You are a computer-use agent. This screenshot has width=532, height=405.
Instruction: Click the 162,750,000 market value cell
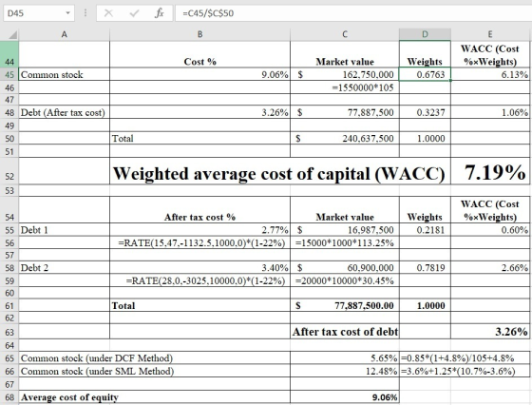coord(345,74)
